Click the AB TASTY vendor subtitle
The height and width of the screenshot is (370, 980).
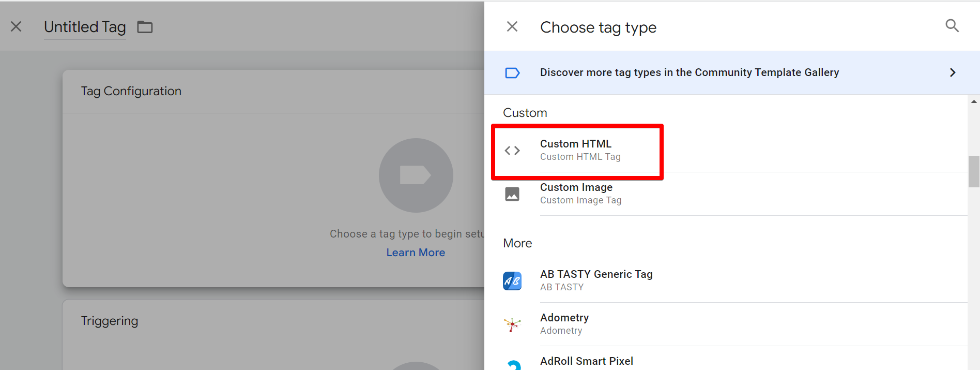pyautogui.click(x=562, y=287)
